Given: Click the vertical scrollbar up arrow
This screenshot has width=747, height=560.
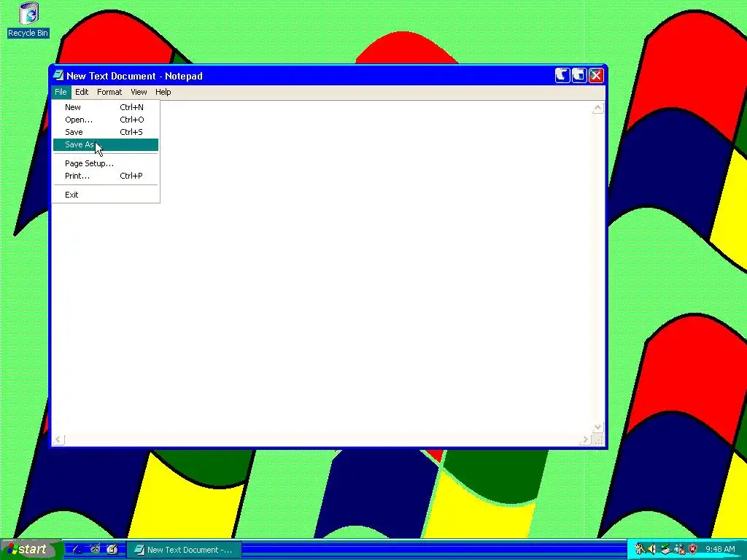Looking at the screenshot, I should pyautogui.click(x=597, y=108).
